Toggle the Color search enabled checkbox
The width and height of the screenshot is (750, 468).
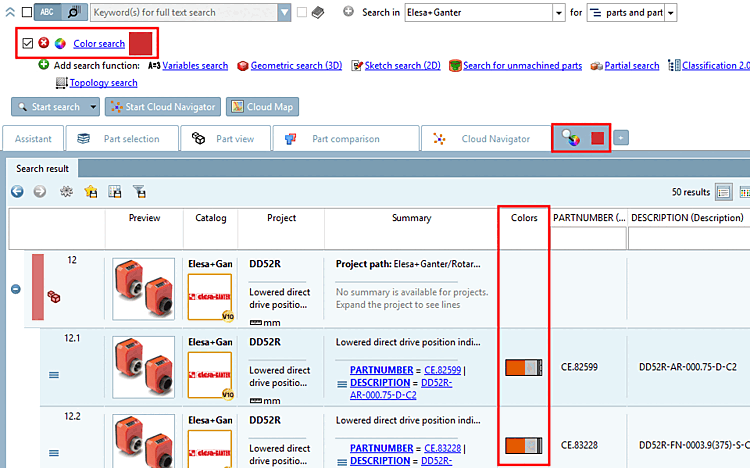pos(28,43)
